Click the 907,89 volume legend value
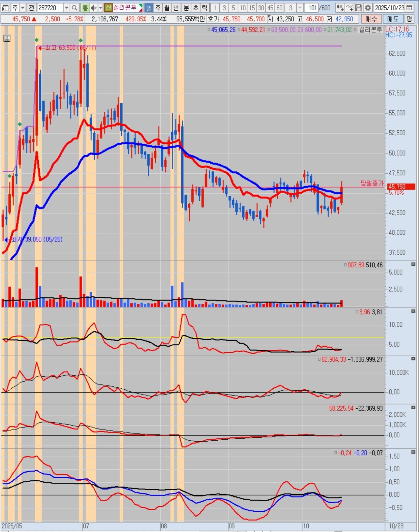The height and width of the screenshot is (532, 419). [x=356, y=265]
